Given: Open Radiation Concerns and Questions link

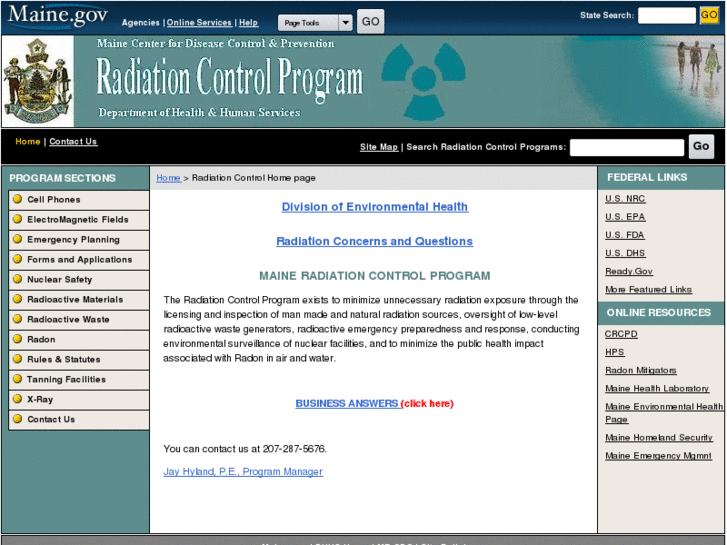Looking at the screenshot, I should [x=375, y=241].
